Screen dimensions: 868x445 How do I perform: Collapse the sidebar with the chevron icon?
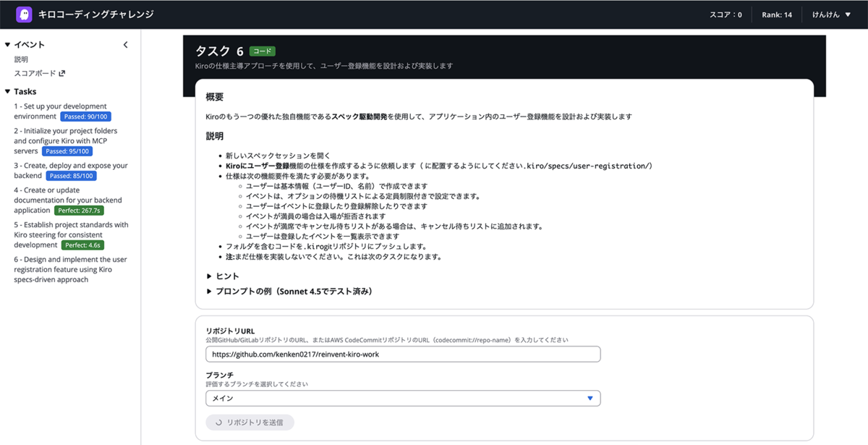tap(125, 45)
